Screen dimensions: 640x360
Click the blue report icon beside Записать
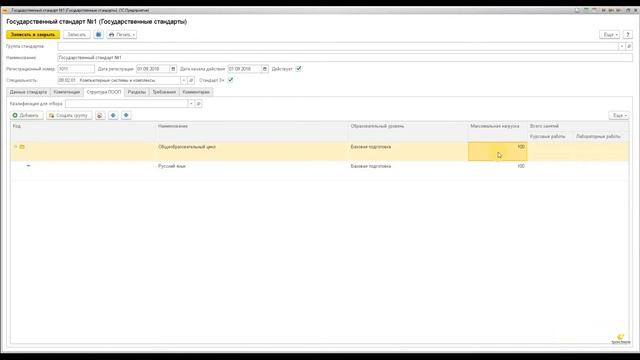98,35
